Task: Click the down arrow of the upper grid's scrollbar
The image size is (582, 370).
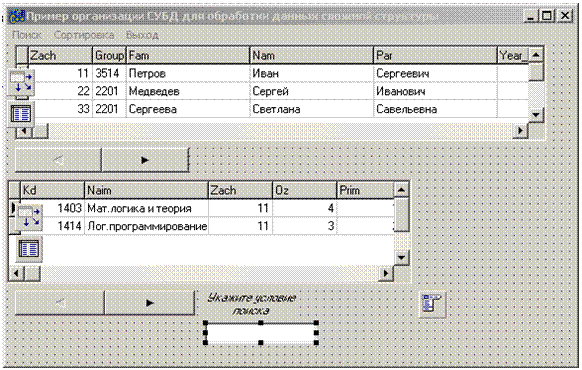Action: click(536, 115)
